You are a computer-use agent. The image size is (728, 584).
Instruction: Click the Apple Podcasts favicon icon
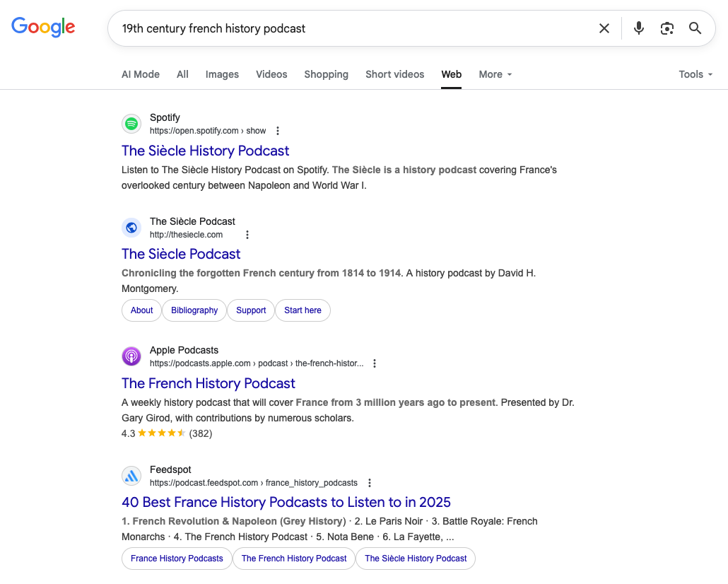(131, 356)
